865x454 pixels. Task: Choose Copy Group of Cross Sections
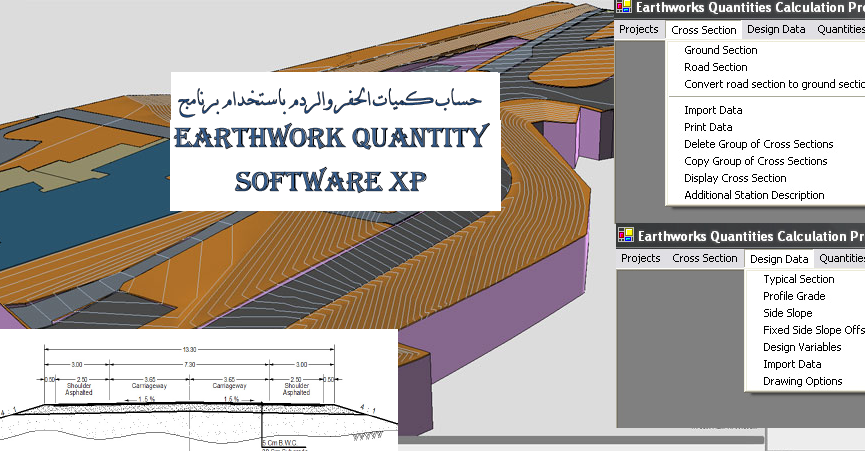click(755, 162)
